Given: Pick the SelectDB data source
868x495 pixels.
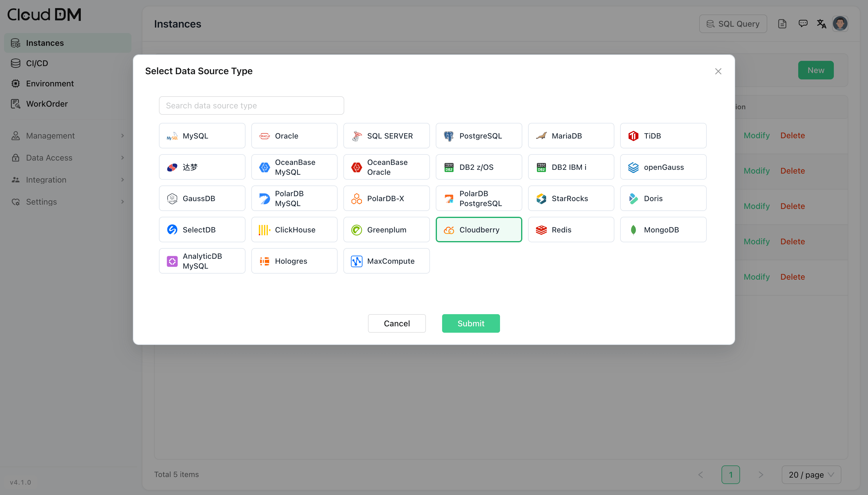Looking at the screenshot, I should coord(202,230).
